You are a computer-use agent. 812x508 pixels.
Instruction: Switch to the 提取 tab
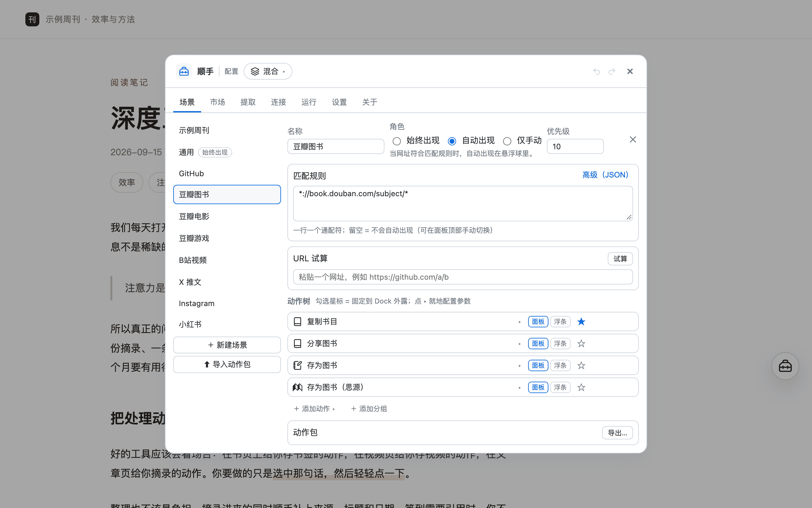[248, 102]
